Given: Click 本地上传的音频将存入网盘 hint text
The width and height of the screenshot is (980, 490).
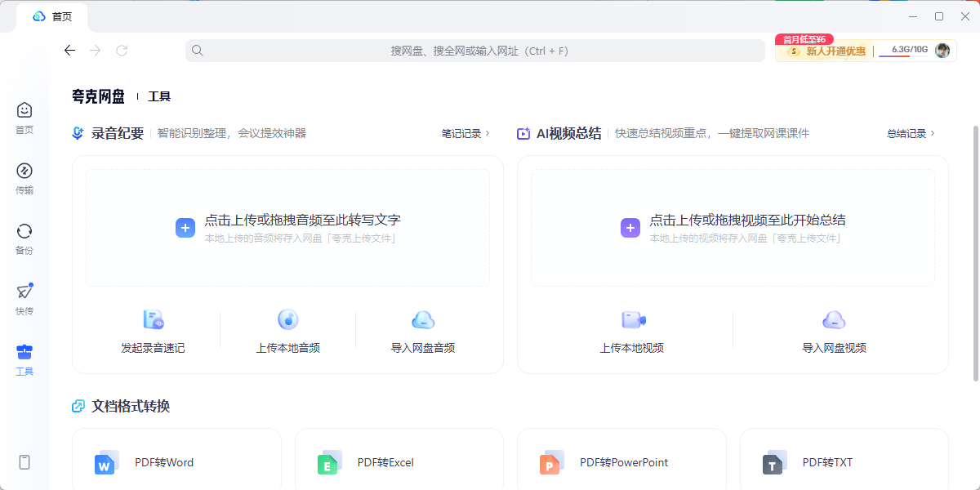Looking at the screenshot, I should tap(300, 238).
